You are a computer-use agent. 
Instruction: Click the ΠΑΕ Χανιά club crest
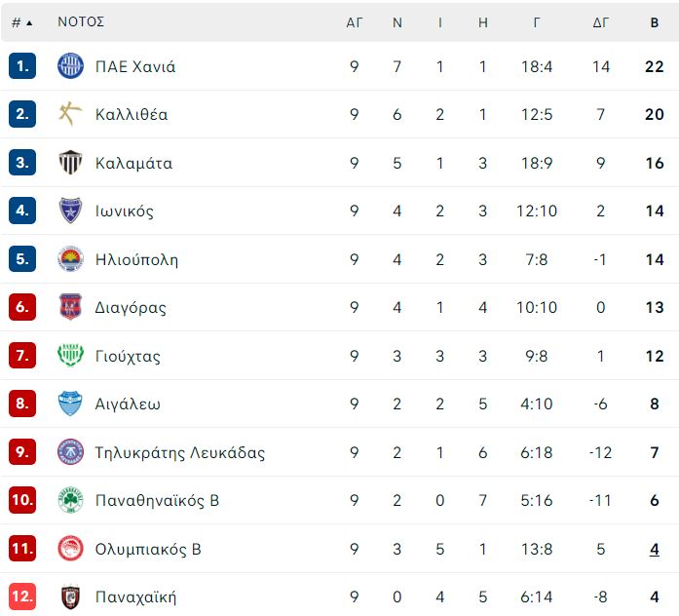[x=70, y=66]
